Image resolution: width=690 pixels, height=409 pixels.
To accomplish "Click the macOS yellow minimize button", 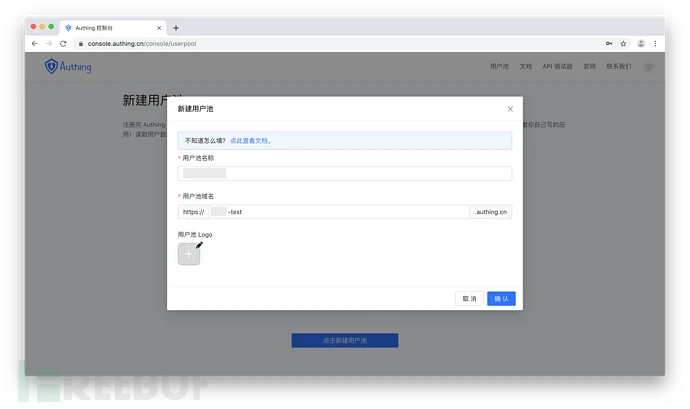I will click(x=42, y=27).
